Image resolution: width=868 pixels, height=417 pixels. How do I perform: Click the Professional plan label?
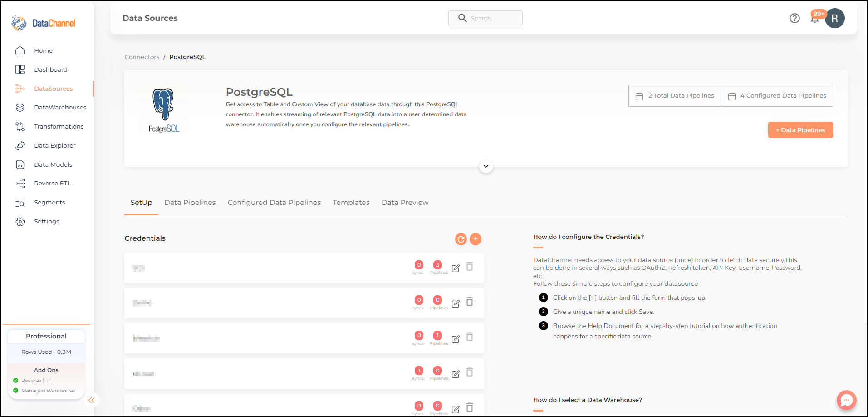[46, 336]
